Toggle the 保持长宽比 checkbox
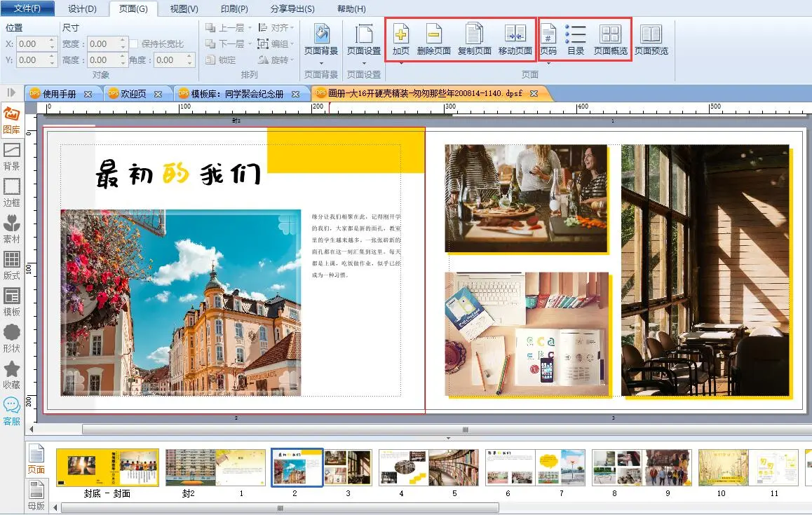812x515 pixels. (135, 44)
